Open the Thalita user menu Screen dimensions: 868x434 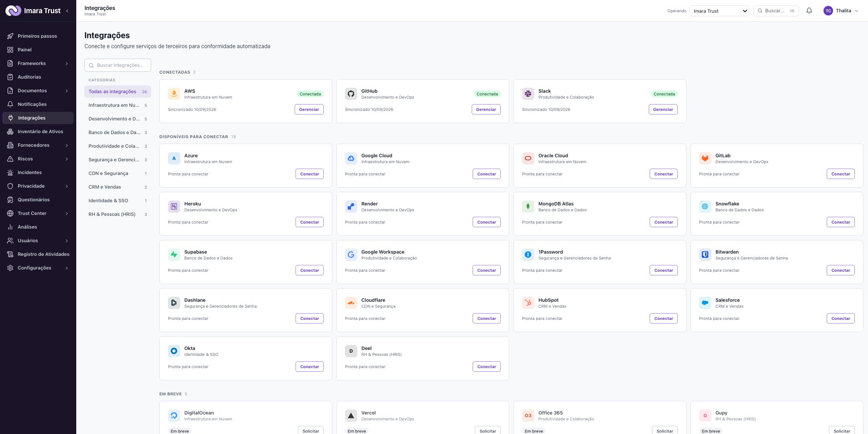click(841, 11)
